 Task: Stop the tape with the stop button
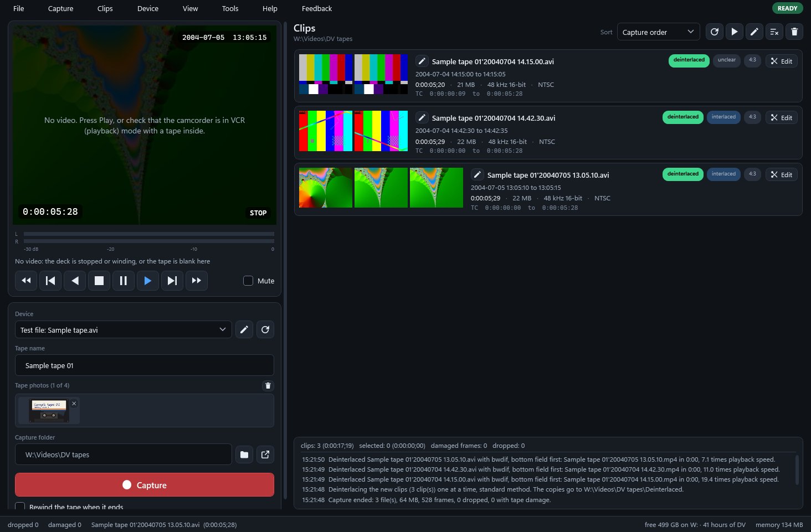coord(99,281)
